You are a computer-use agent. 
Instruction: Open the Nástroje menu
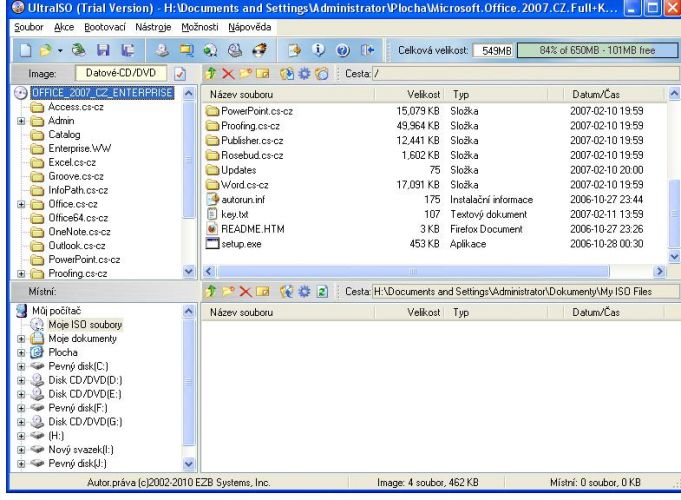point(153,27)
